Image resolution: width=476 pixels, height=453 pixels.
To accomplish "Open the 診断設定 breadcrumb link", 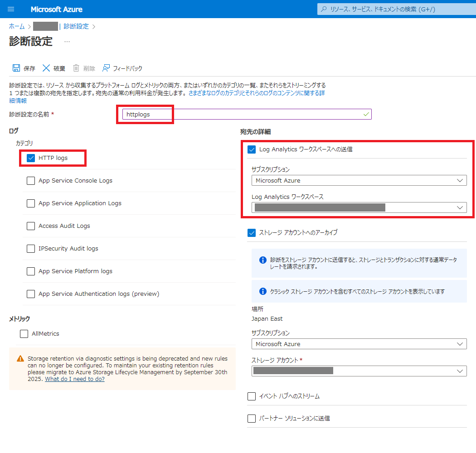I will point(76,26).
